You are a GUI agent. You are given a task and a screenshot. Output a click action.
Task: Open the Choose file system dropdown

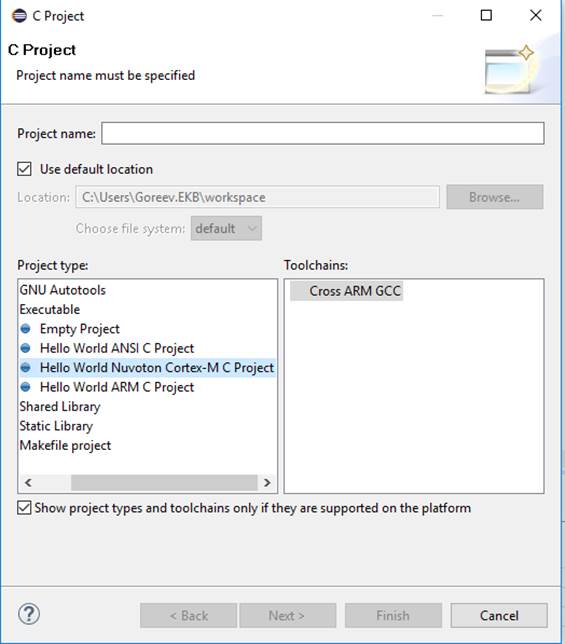click(x=226, y=228)
